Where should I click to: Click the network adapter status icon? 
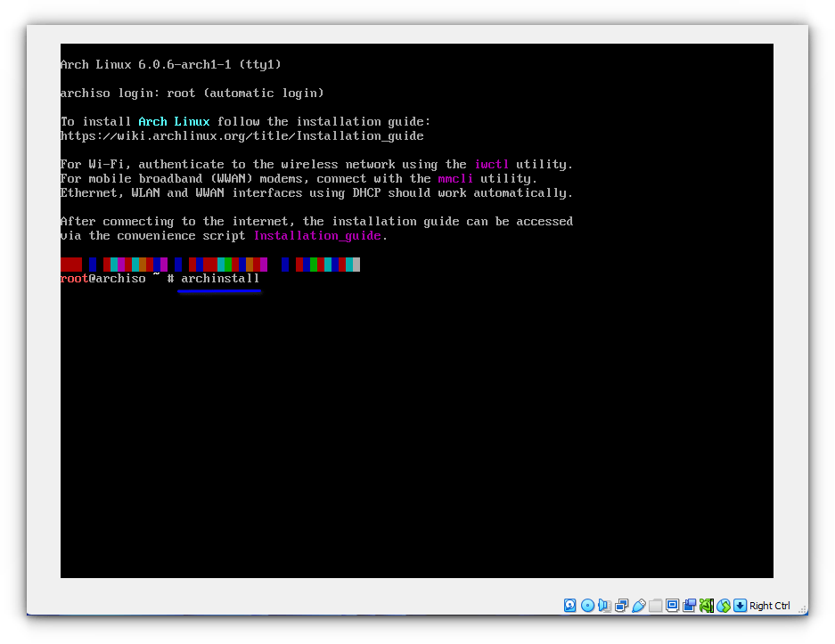click(621, 605)
